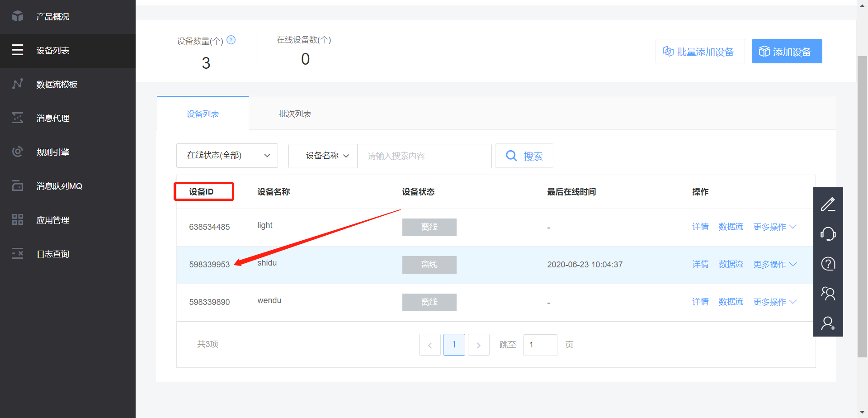The height and width of the screenshot is (418, 868).
Task: Open the 在线状态(全部) status dropdown
Action: click(x=227, y=155)
